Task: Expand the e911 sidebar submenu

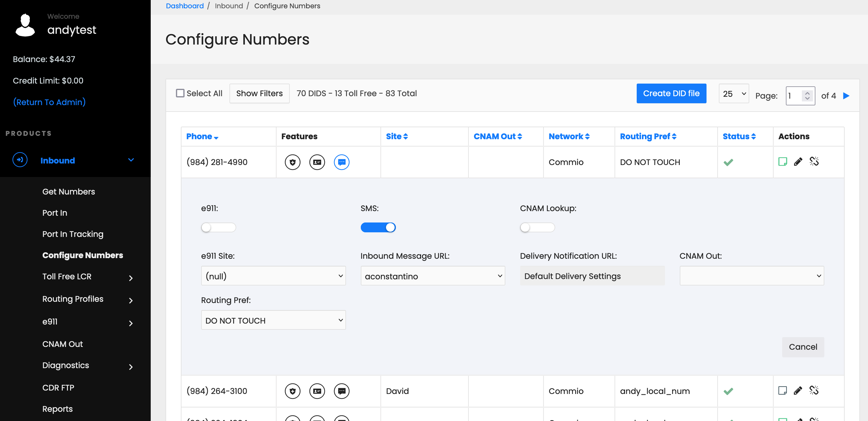Action: tap(131, 323)
